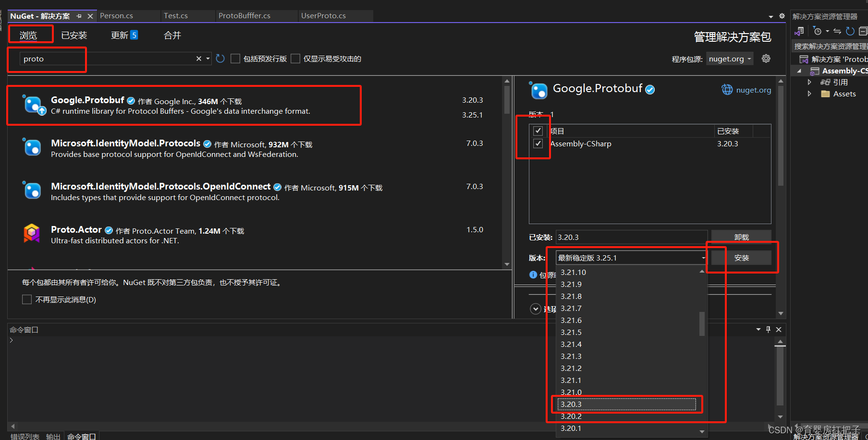Pin the command window panel
Viewport: 868px width, 440px height.
coord(768,329)
